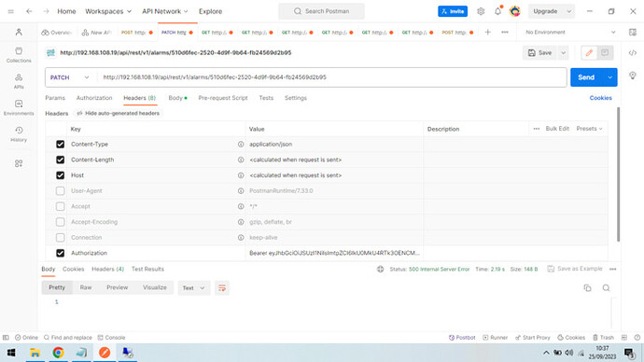Uncheck the Host header
This screenshot has height=362, width=644.
61,175
